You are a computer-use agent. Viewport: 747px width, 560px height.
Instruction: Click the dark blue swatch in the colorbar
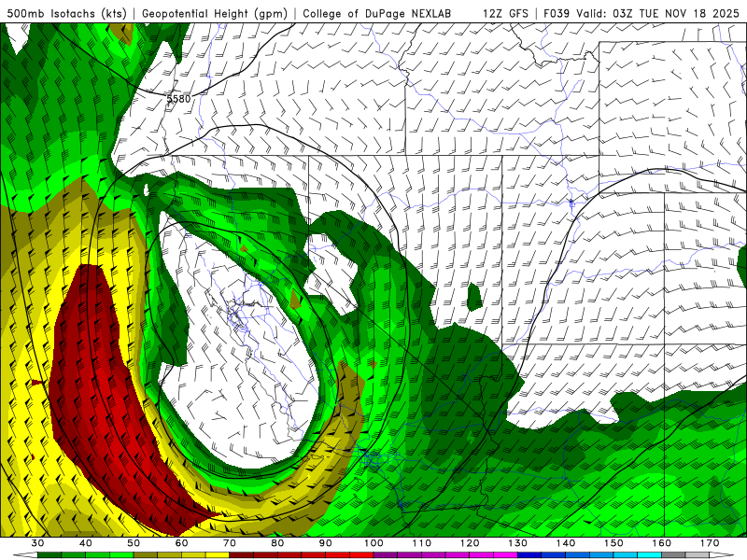pos(529,555)
